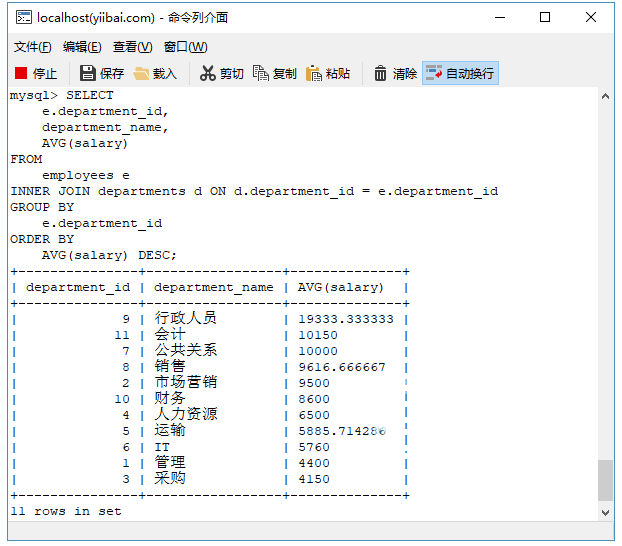The image size is (622, 546).
Task: Click the '采购' department name cell
Action: point(170,479)
